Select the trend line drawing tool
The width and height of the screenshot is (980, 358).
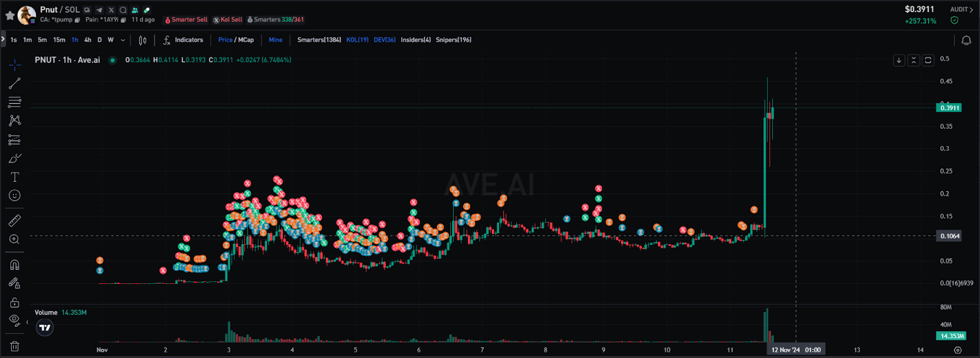[x=15, y=83]
